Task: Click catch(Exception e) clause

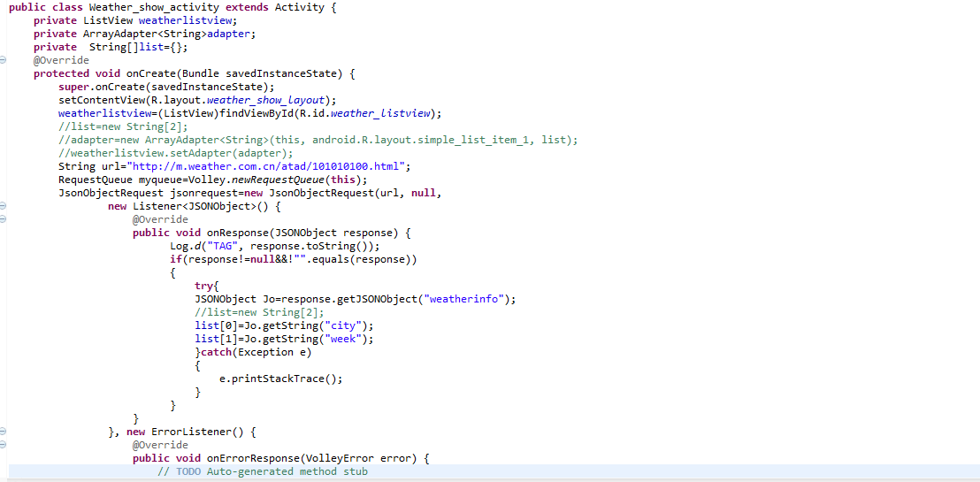Action: coord(256,352)
